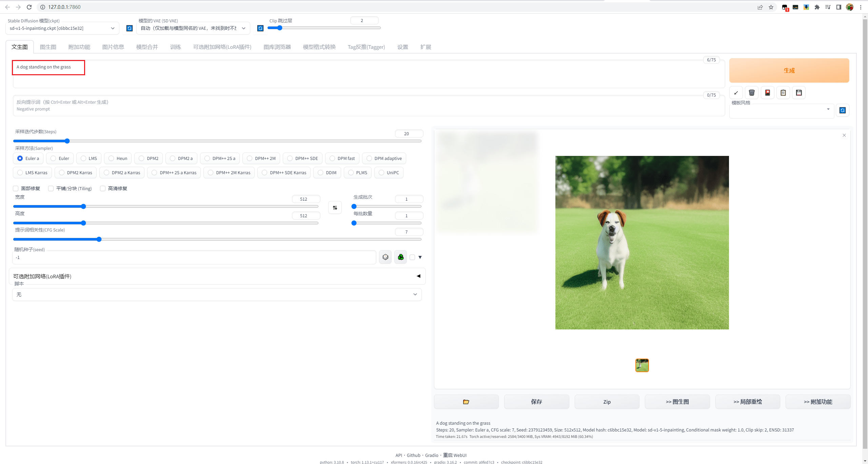
Task: Click the extra networks LoRA expander arrow
Action: point(418,276)
